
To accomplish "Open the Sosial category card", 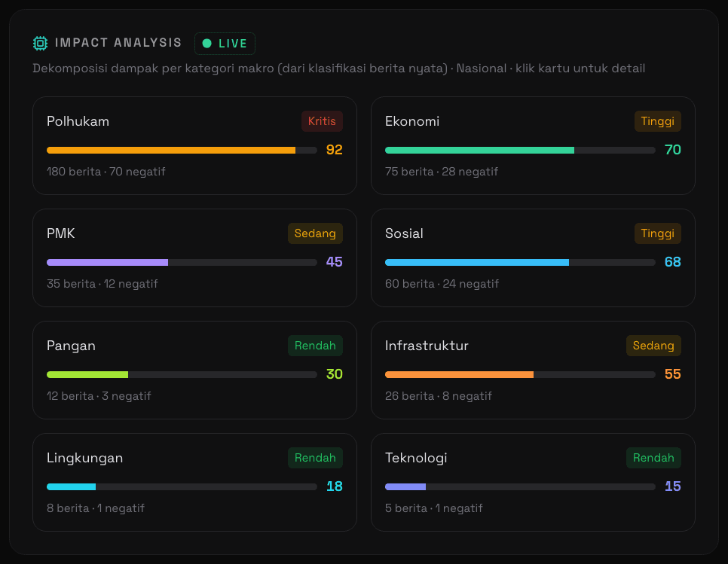I will 533,258.
